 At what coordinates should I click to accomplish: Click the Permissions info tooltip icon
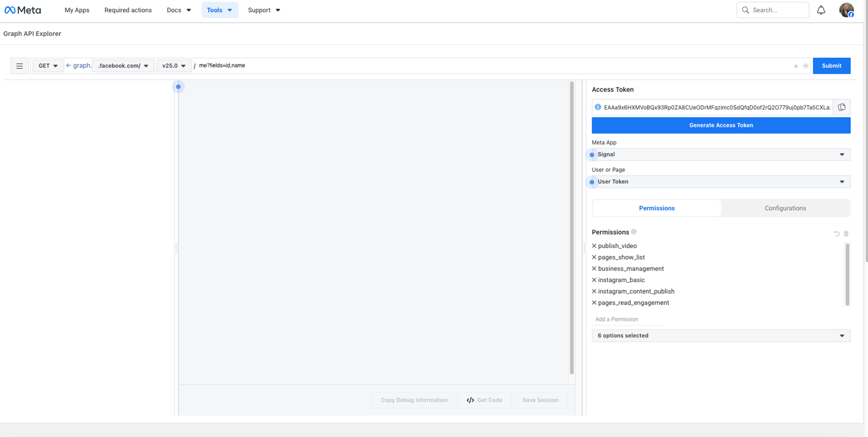[634, 232]
